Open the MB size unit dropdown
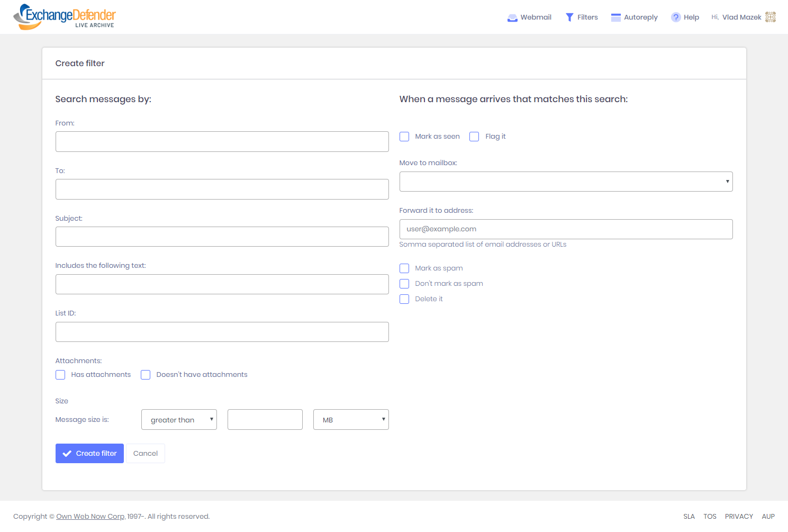Viewport: 788px width, 532px height. (x=351, y=420)
